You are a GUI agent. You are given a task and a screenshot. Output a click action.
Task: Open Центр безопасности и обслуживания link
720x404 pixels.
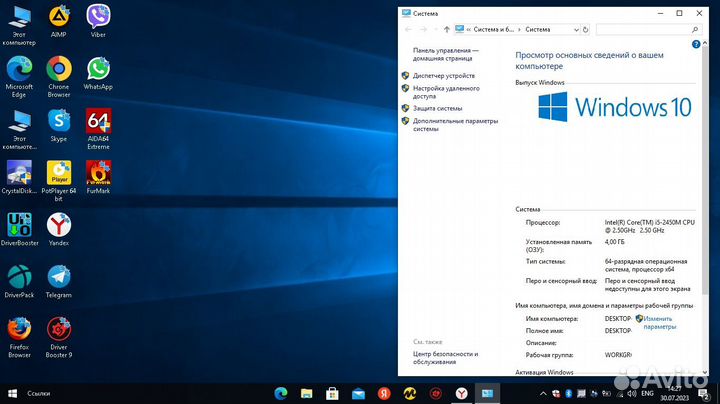pos(445,358)
